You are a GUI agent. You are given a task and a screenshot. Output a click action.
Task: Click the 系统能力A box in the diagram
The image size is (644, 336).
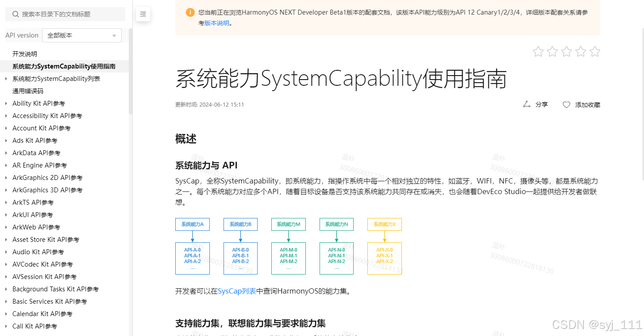click(193, 224)
